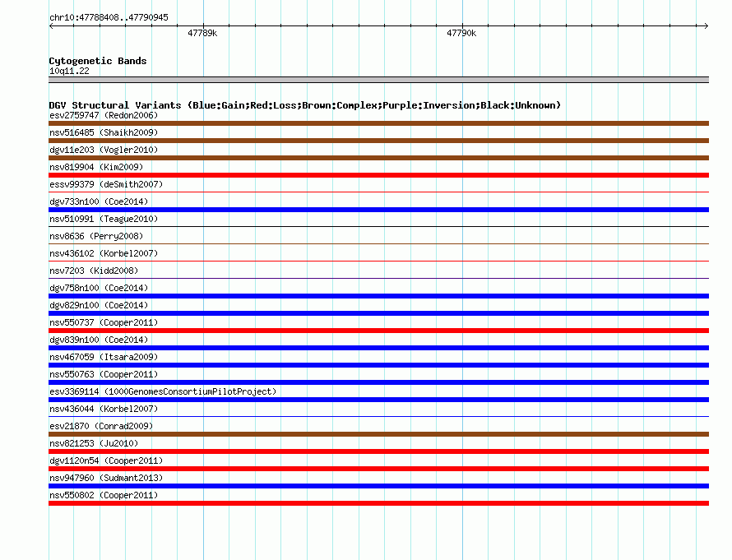Click the Cytogenetic Bands track title
Viewport: 732px width, 560px height.
(98, 61)
